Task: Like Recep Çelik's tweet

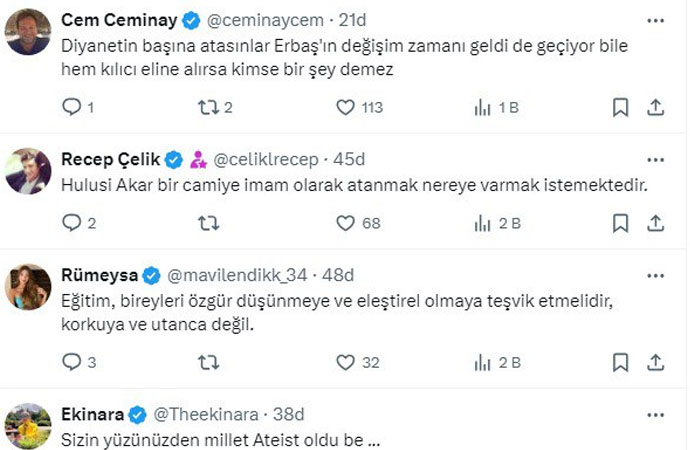Action: 346,223
